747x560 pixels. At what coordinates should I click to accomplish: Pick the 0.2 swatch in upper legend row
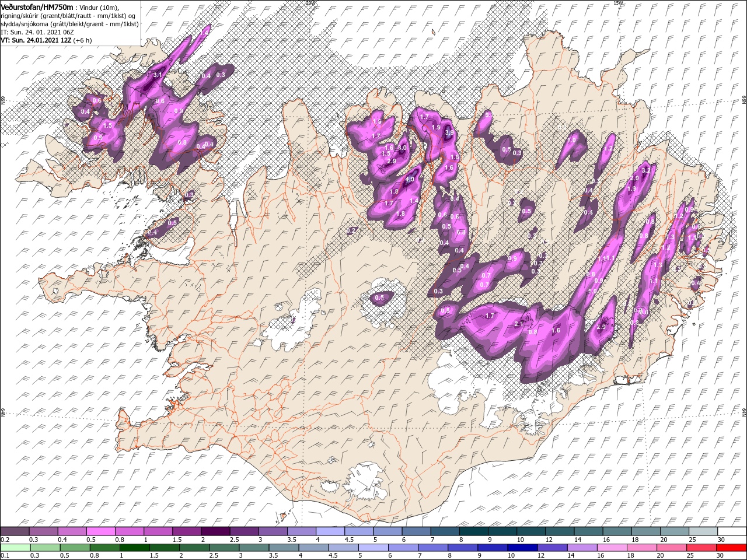tap(15, 531)
